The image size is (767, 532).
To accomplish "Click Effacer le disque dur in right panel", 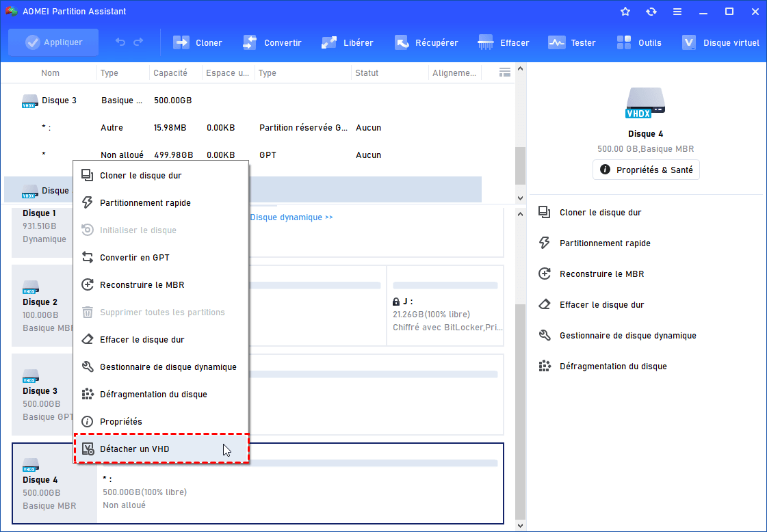I will click(x=601, y=304).
